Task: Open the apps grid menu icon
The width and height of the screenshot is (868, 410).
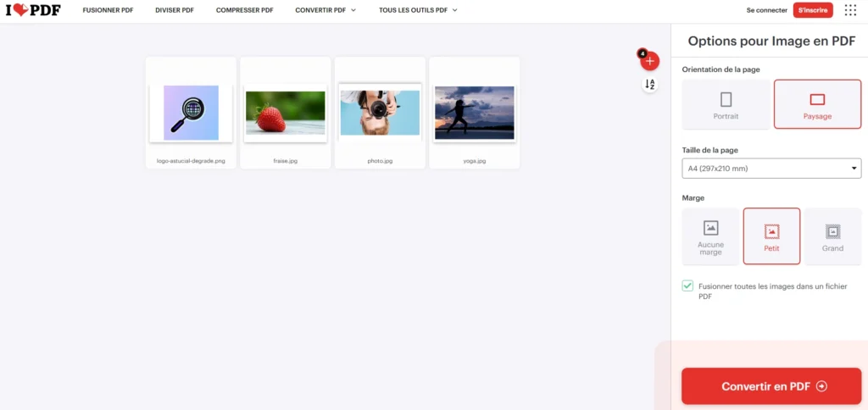Action: click(x=850, y=10)
